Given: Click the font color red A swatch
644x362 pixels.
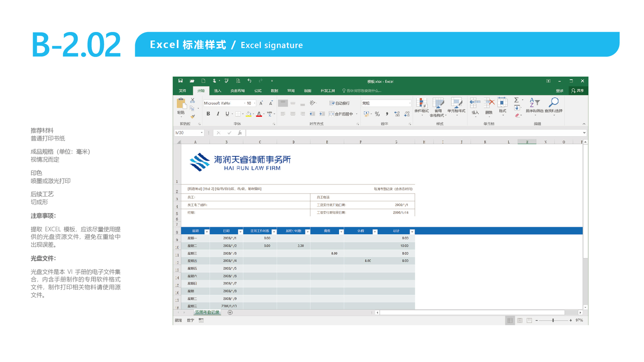Looking at the screenshot, I should point(259,114).
